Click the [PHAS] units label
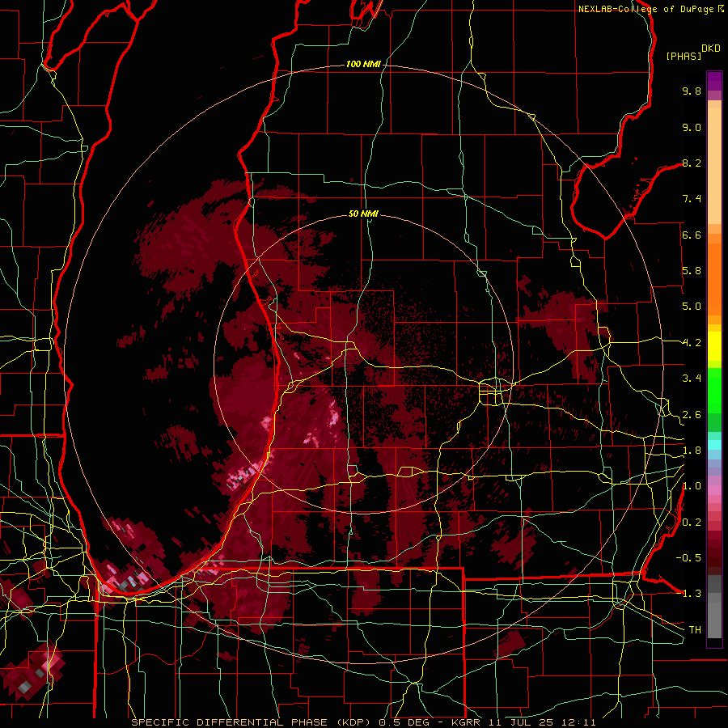The width and height of the screenshot is (728, 728). click(684, 56)
